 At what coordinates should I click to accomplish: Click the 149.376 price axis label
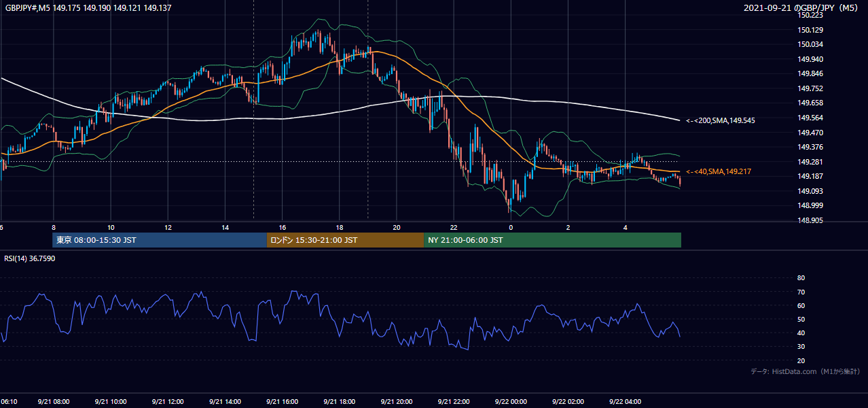[810, 147]
